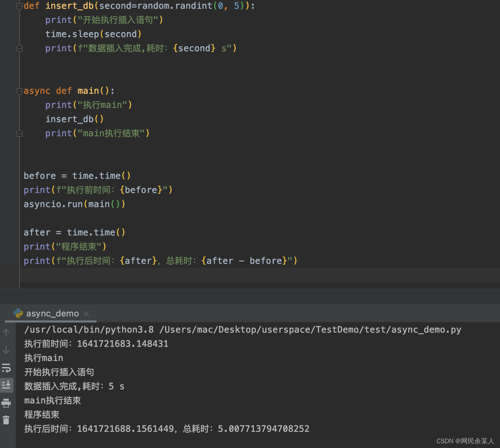This screenshot has width=500, height=448.
Task: Click 'after = time.time()' line
Action: pos(74,232)
